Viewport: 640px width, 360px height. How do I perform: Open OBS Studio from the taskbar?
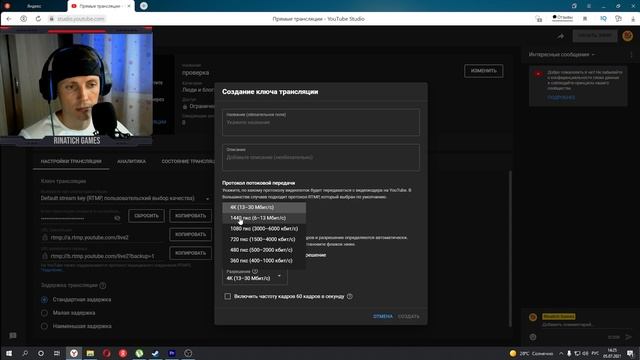click(x=188, y=353)
